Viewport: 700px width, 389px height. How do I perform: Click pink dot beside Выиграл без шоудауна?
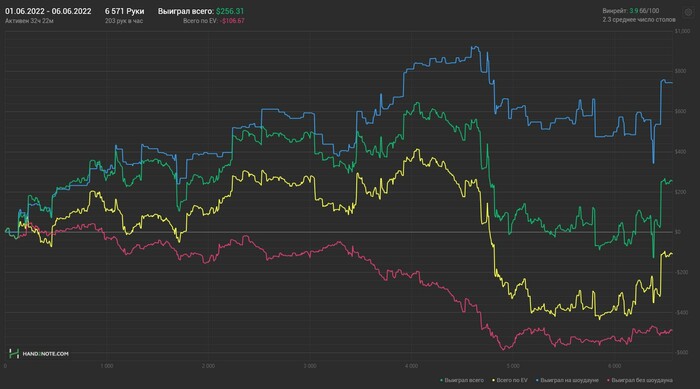[608, 381]
